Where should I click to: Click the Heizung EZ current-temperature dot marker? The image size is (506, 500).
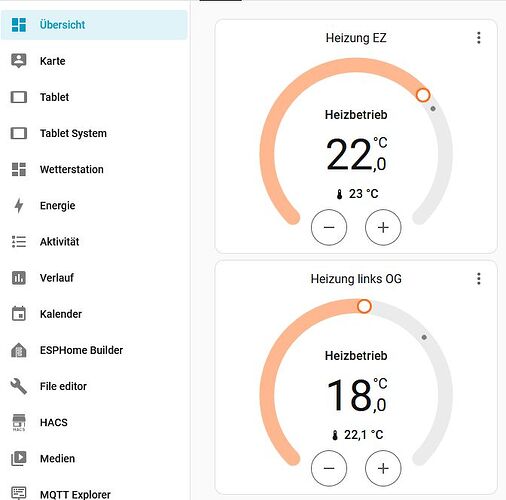point(433,109)
